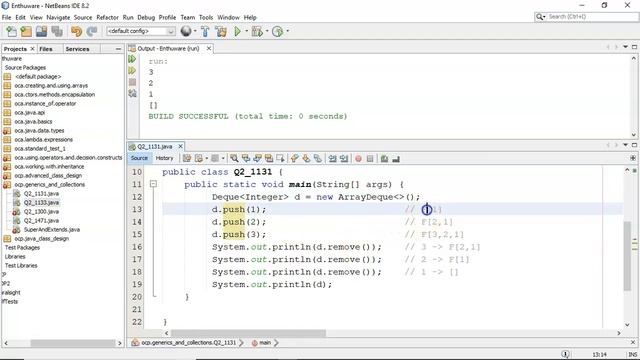Screen dimensions: 640x360
Task: Open the Help menu
Action: [250, 18]
